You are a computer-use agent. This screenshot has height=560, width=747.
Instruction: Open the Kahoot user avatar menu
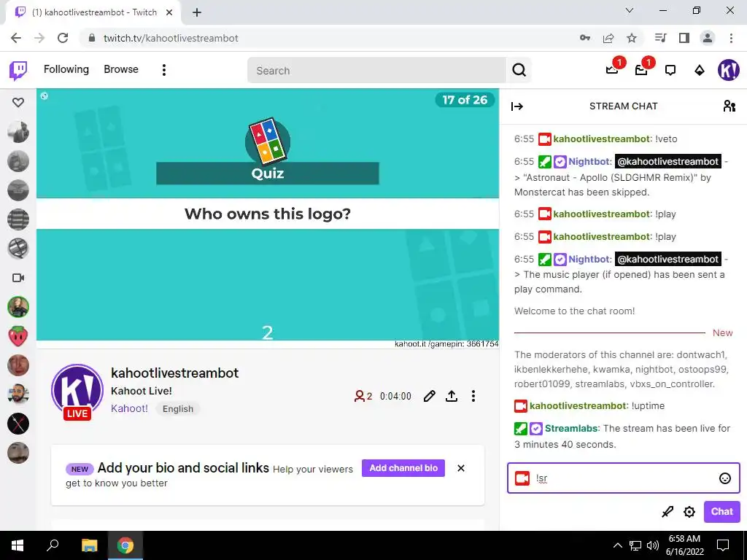tap(729, 71)
